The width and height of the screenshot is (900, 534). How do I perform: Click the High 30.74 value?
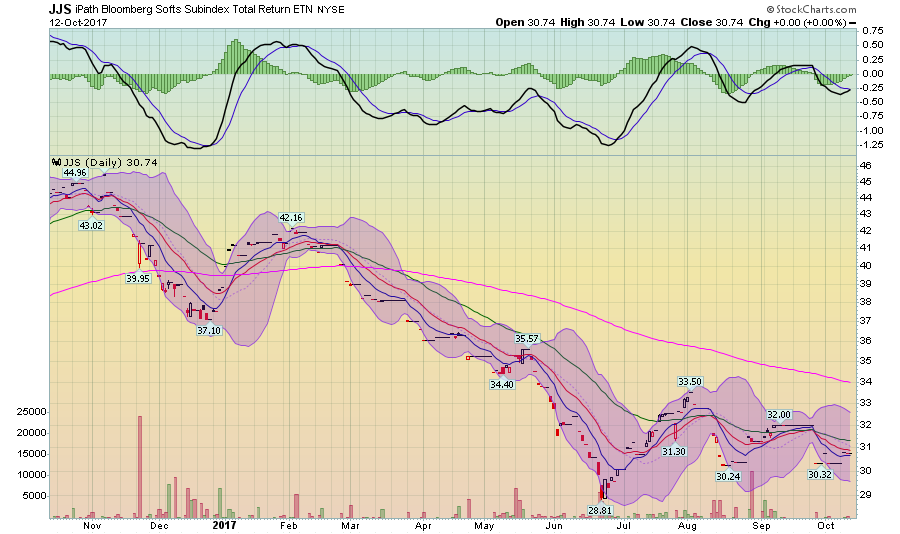pos(588,22)
